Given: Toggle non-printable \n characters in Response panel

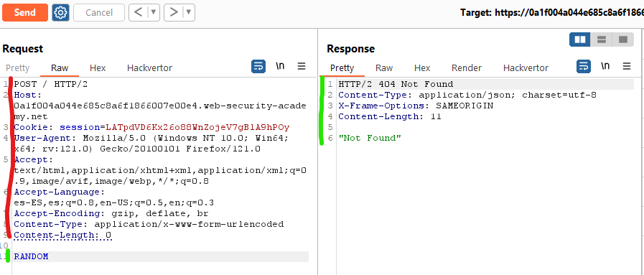Looking at the screenshot, I should 605,65.
